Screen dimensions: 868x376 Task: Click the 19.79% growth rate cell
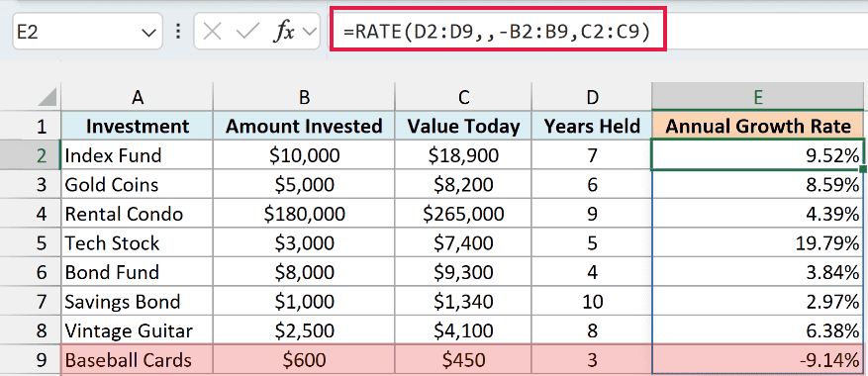[758, 243]
